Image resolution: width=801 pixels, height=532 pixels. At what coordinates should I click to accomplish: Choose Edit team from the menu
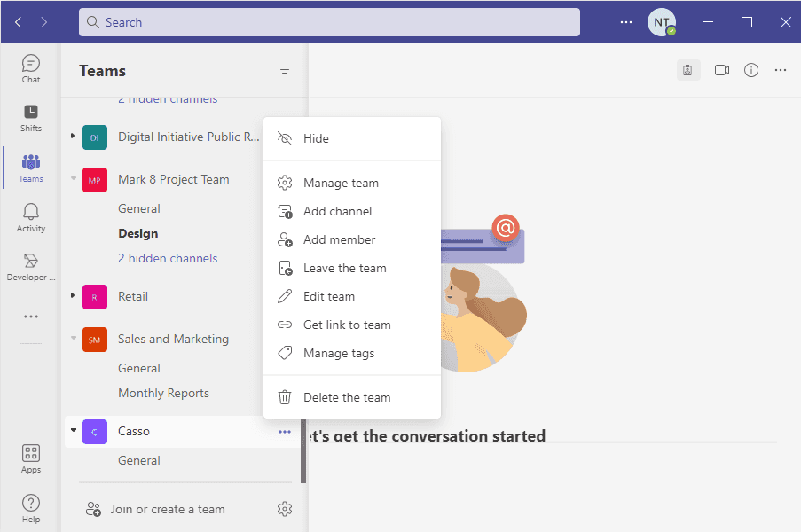click(x=352, y=297)
